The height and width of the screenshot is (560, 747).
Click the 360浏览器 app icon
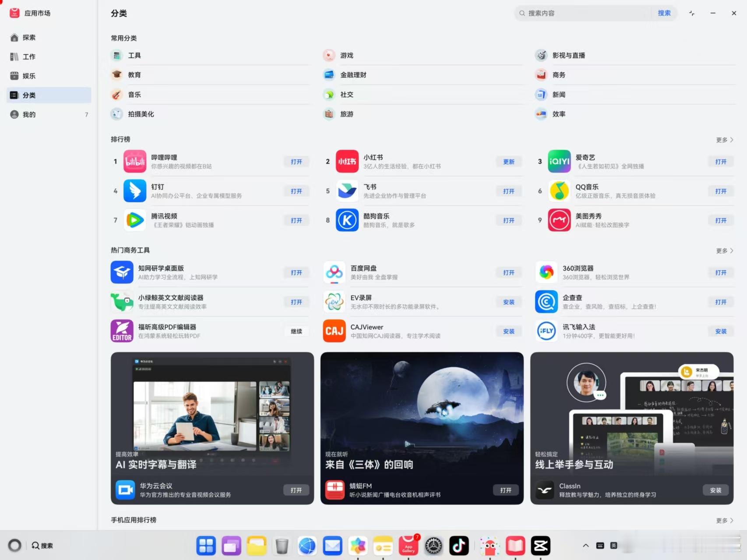click(x=546, y=272)
